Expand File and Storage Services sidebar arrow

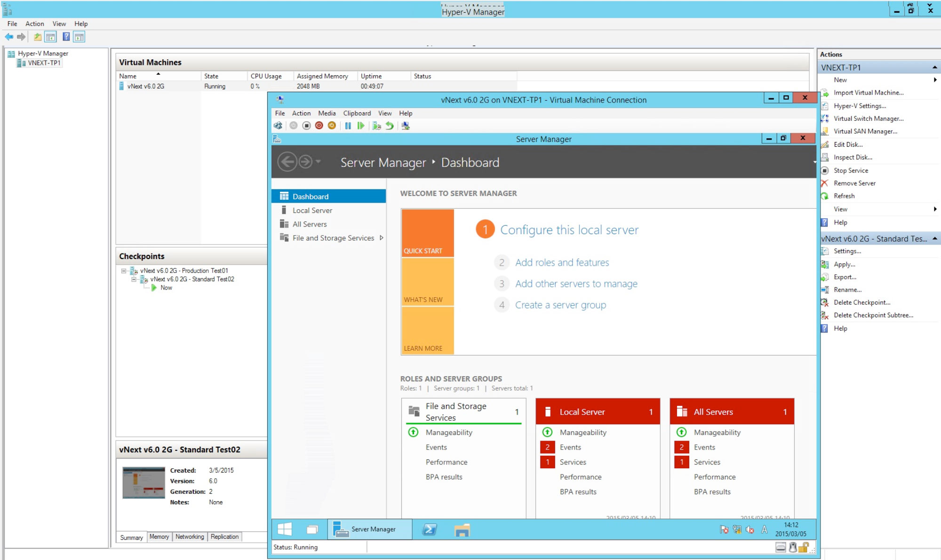[x=382, y=238]
